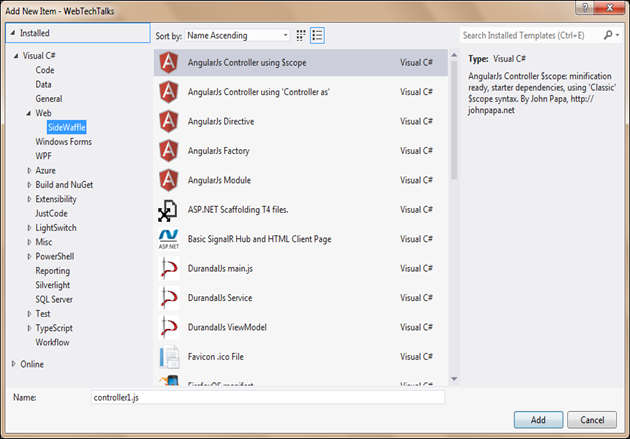Expand the PowerShell tree node

[29, 256]
